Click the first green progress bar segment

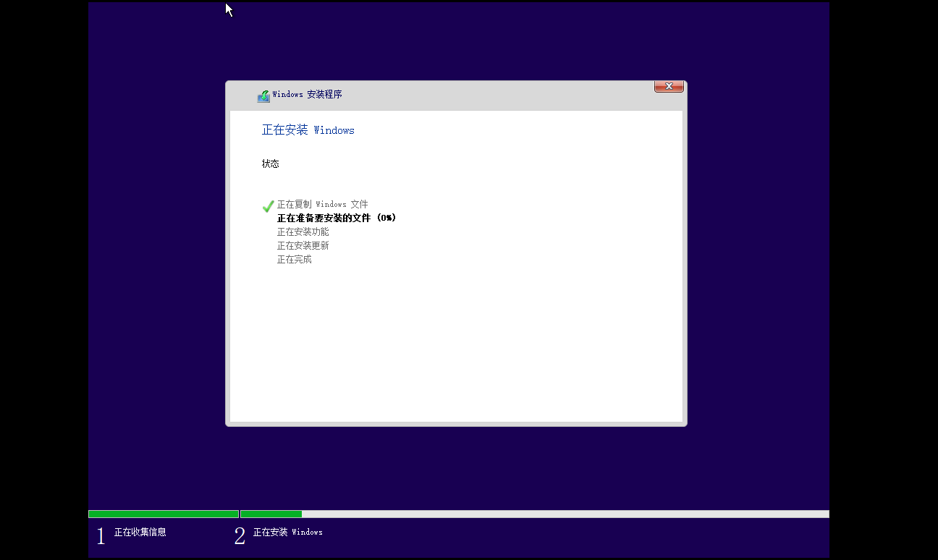[164, 514]
